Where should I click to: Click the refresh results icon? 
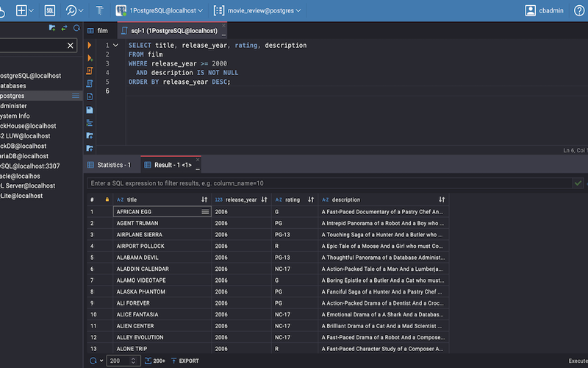(x=93, y=361)
